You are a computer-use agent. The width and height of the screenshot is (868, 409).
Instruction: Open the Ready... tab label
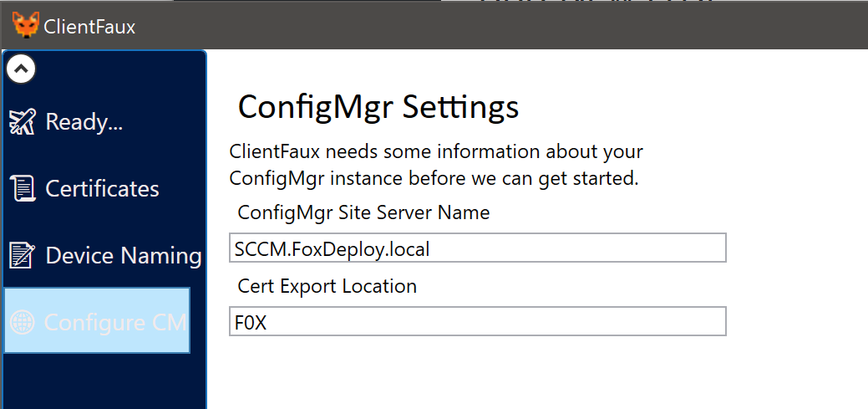(84, 121)
